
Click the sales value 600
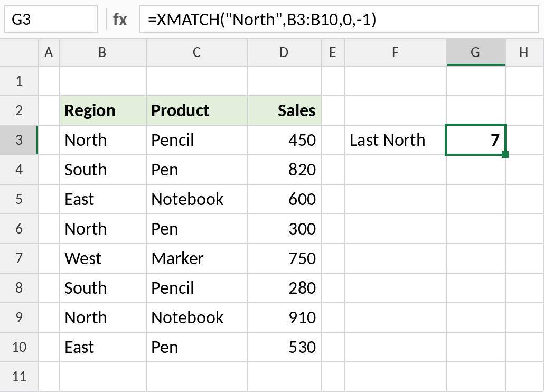coord(285,199)
